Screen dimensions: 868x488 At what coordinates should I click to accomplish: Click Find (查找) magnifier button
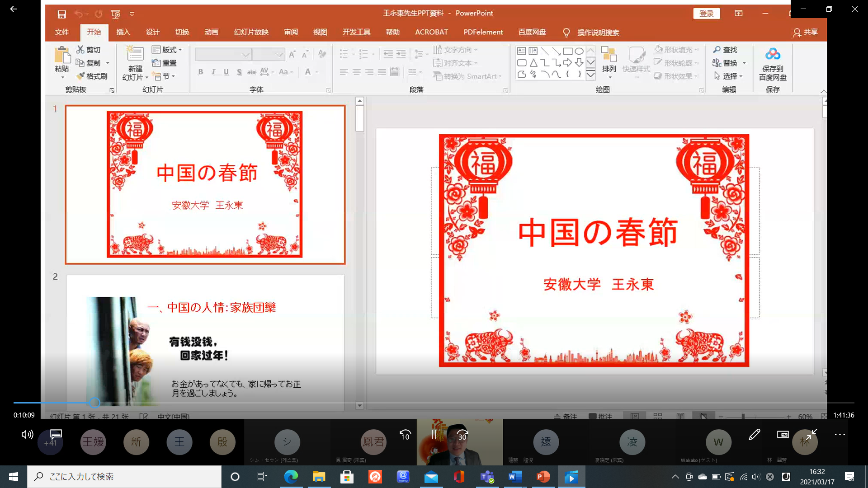725,50
